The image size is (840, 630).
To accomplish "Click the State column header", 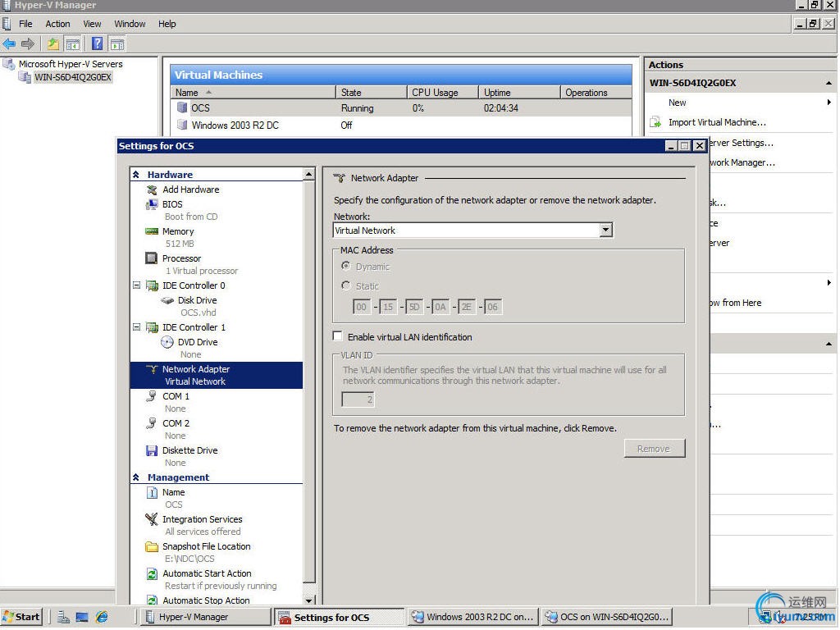I will point(372,93).
